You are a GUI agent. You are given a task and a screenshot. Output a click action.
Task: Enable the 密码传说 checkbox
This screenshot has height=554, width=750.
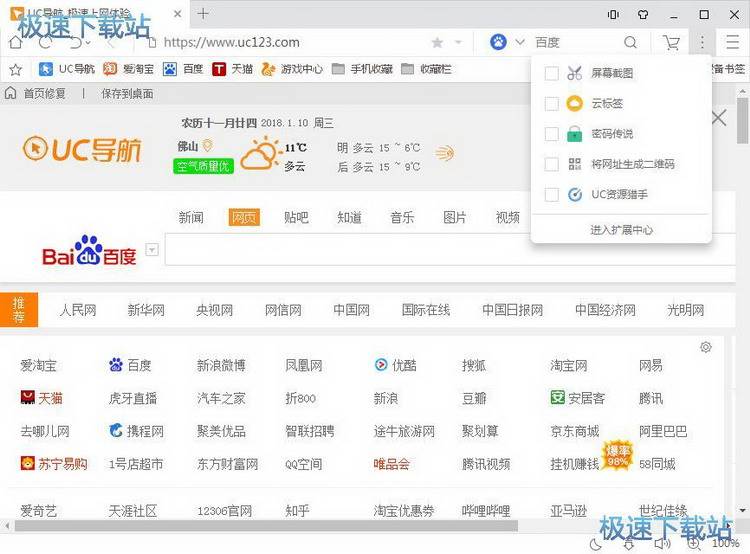coord(551,134)
